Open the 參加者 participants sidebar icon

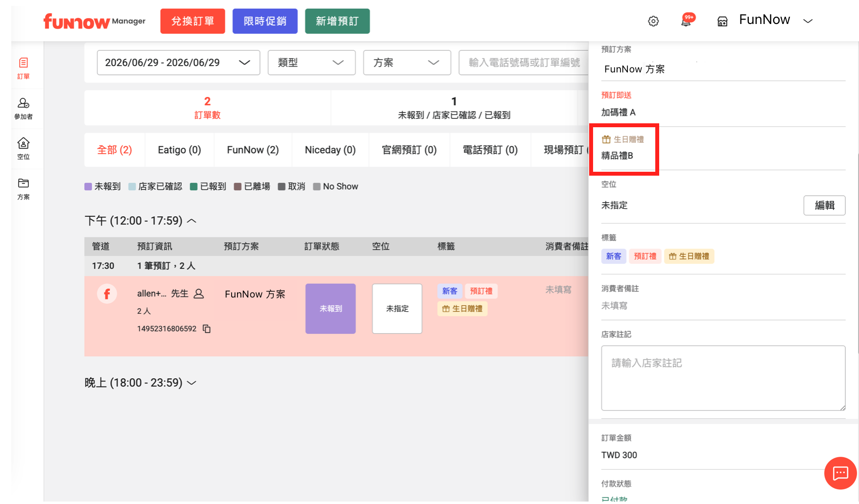coord(24,108)
